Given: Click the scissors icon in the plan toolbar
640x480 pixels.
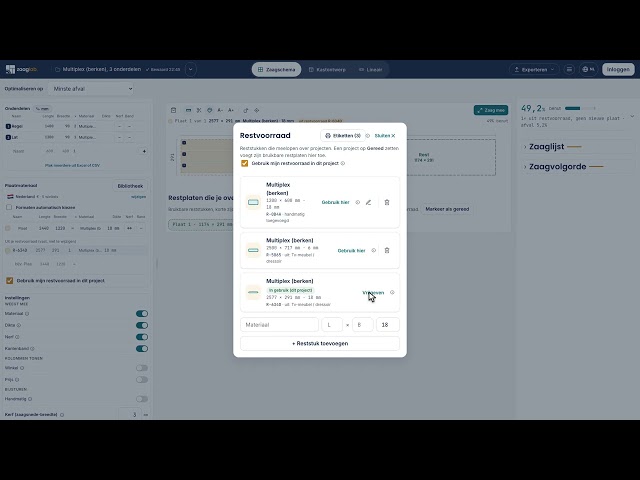Looking at the screenshot, I should pyautogui.click(x=199, y=110).
